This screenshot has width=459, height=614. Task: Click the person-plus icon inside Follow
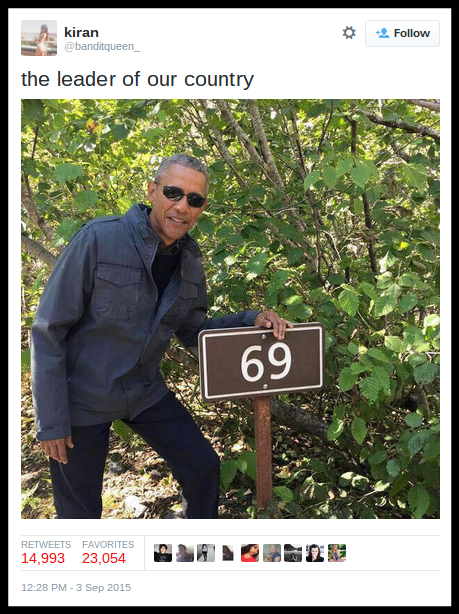pyautogui.click(x=382, y=33)
